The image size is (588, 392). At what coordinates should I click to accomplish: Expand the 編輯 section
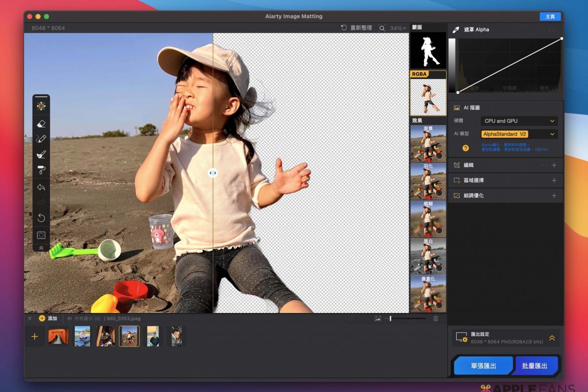[554, 165]
